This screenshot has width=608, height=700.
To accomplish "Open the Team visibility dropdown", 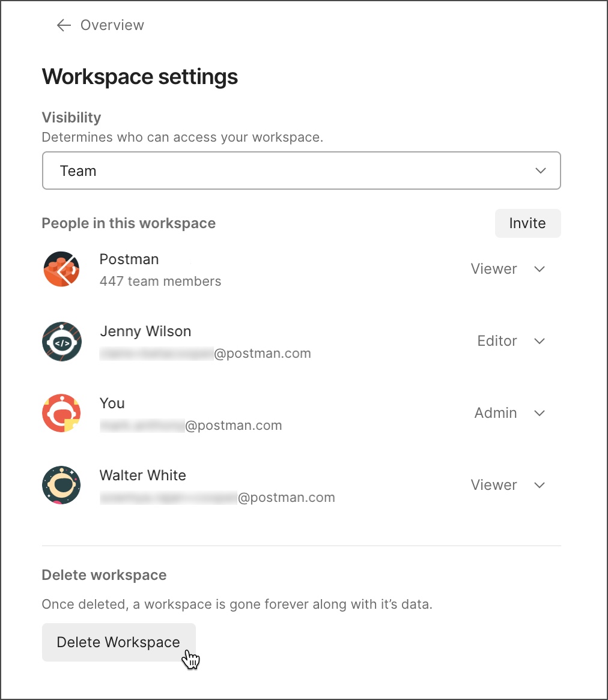I will click(x=301, y=170).
